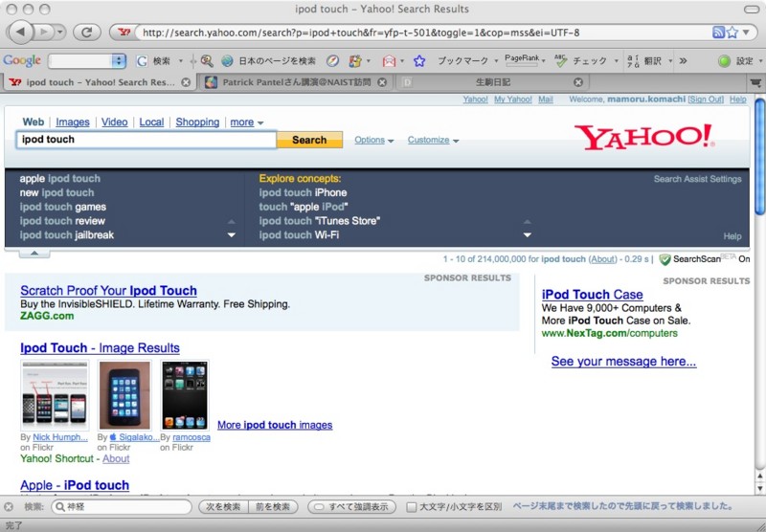This screenshot has width=766, height=532.
Task: Close the ipod touch Yahoo Search tab
Action: (186, 82)
